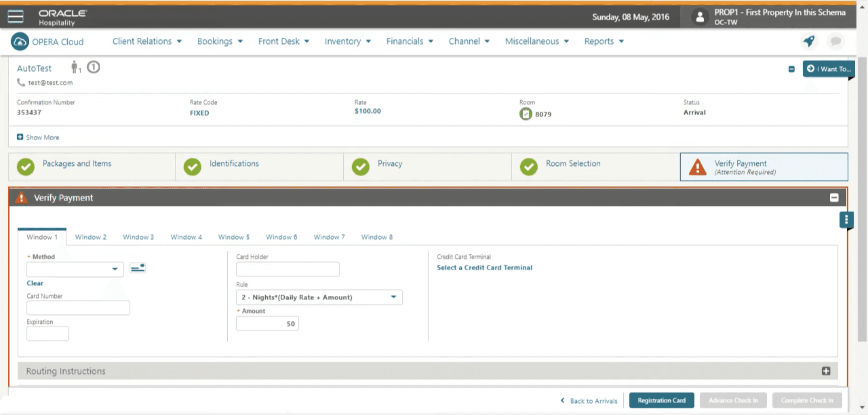The image size is (868, 415).
Task: Expand Show More reservation details
Action: [38, 137]
